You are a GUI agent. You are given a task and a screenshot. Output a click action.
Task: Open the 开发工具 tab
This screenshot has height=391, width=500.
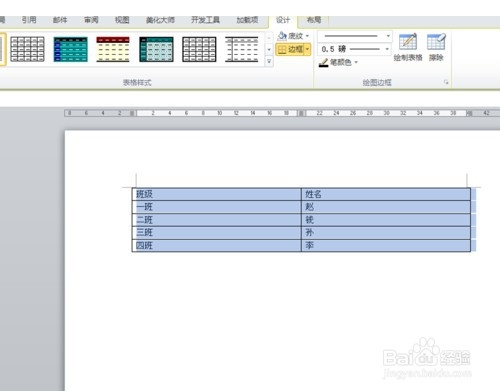[205, 20]
